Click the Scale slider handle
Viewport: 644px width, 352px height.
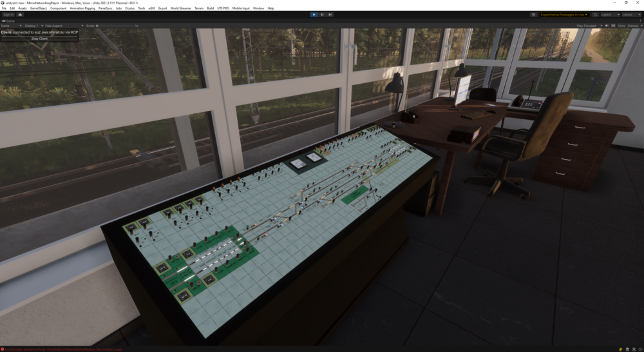[x=97, y=26]
